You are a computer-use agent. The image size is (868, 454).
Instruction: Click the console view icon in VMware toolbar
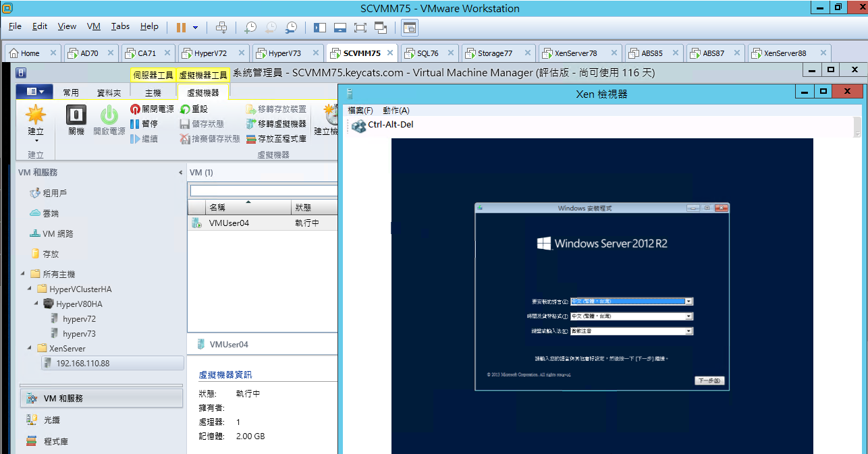click(x=410, y=27)
